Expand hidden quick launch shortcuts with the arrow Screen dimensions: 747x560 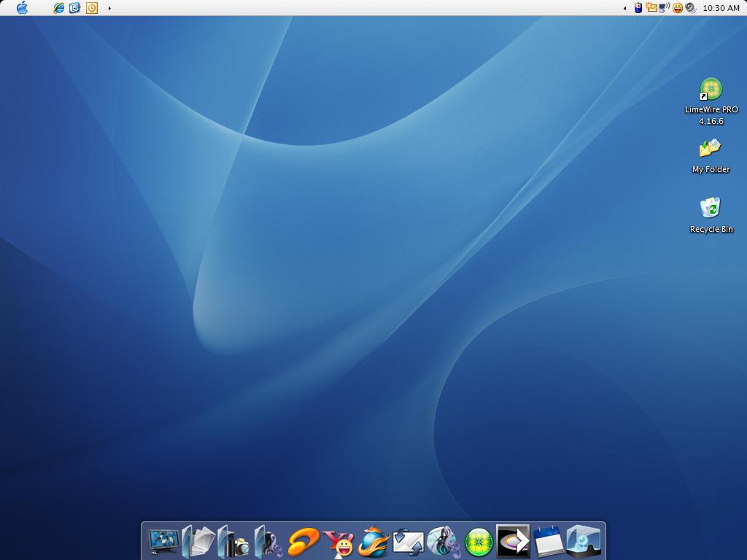109,8
